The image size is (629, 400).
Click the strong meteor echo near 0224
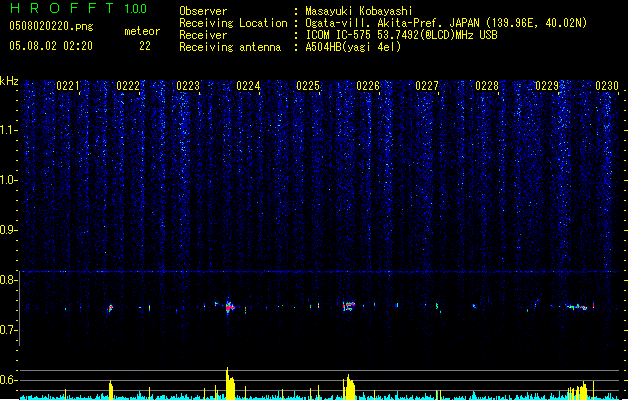tap(229, 307)
